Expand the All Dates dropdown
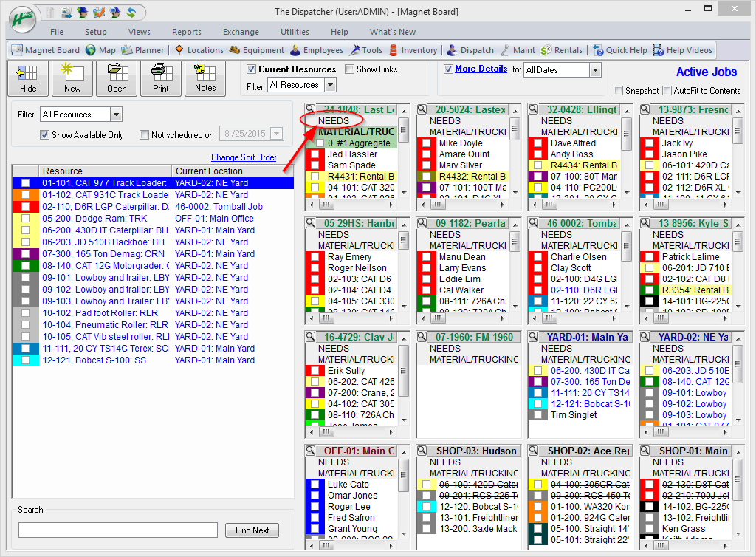The image size is (756, 557). tap(595, 70)
